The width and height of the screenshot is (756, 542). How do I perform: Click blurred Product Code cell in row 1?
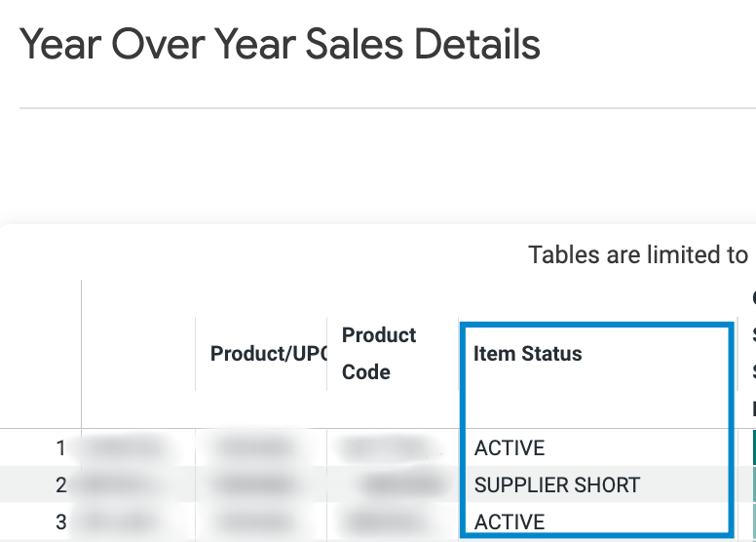392,447
